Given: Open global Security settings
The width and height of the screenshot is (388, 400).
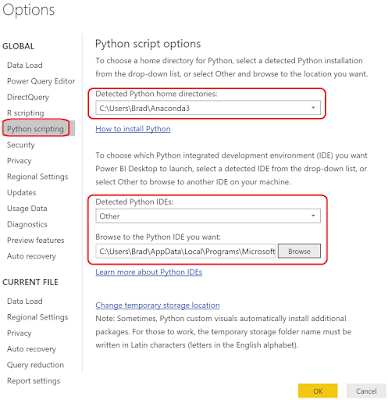Looking at the screenshot, I should tap(21, 145).
